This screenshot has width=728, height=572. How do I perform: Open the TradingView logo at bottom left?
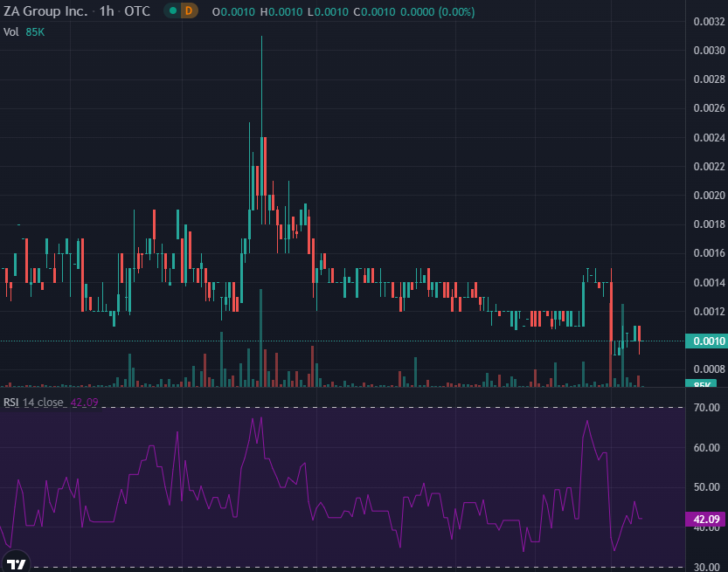coord(16,563)
